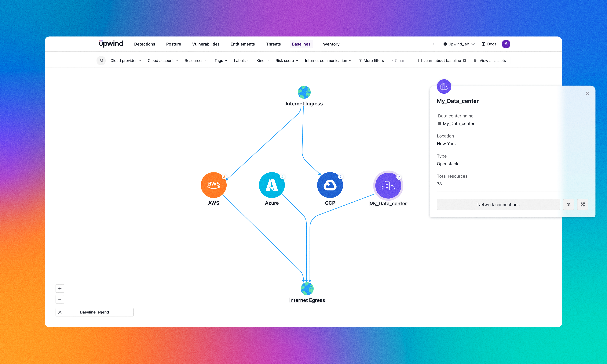Select the Internet Ingress globe node
The width and height of the screenshot is (607, 364).
coord(304,92)
